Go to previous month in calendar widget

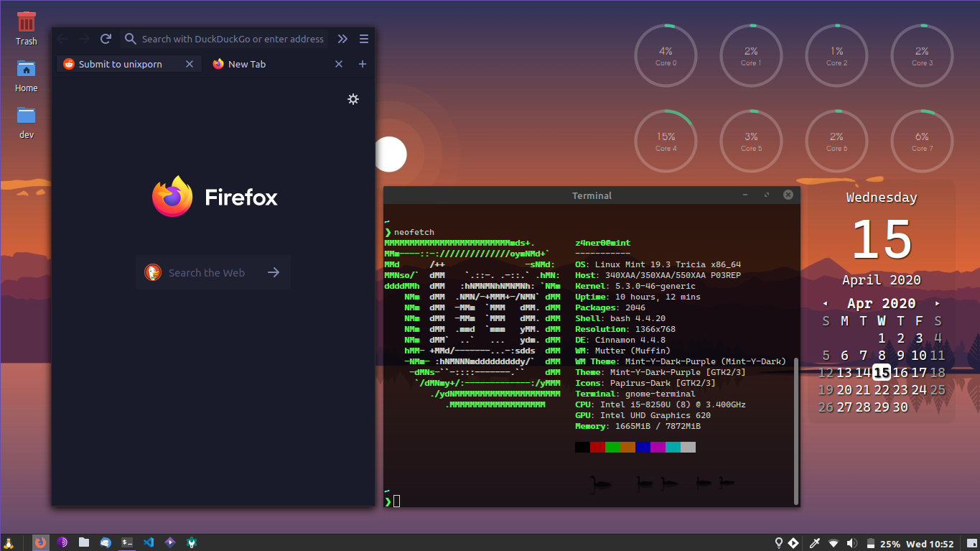(x=826, y=303)
